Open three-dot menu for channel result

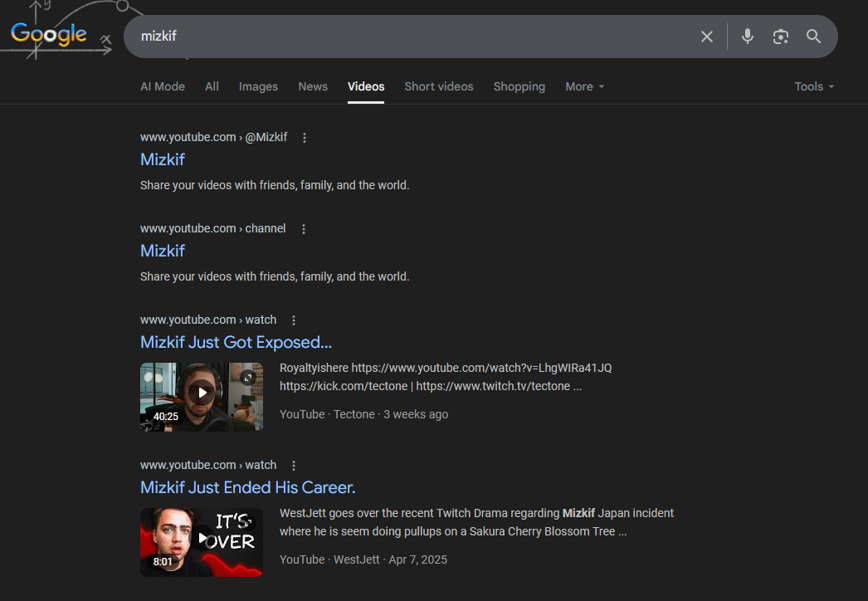tap(303, 229)
